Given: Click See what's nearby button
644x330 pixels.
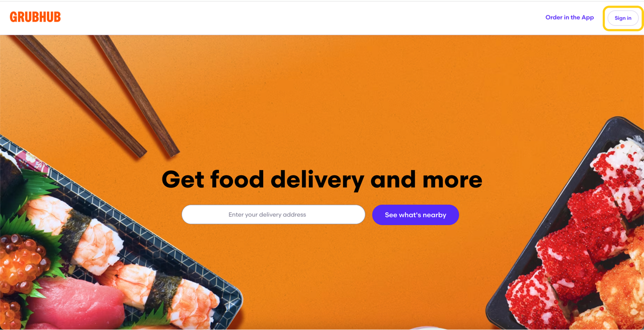Looking at the screenshot, I should click(x=416, y=215).
